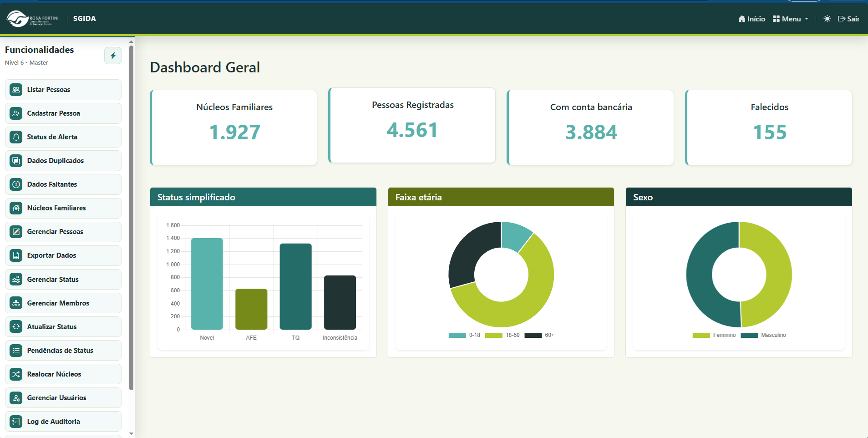Click the Nível 6 - Master text
The height and width of the screenshot is (438, 868).
point(26,63)
